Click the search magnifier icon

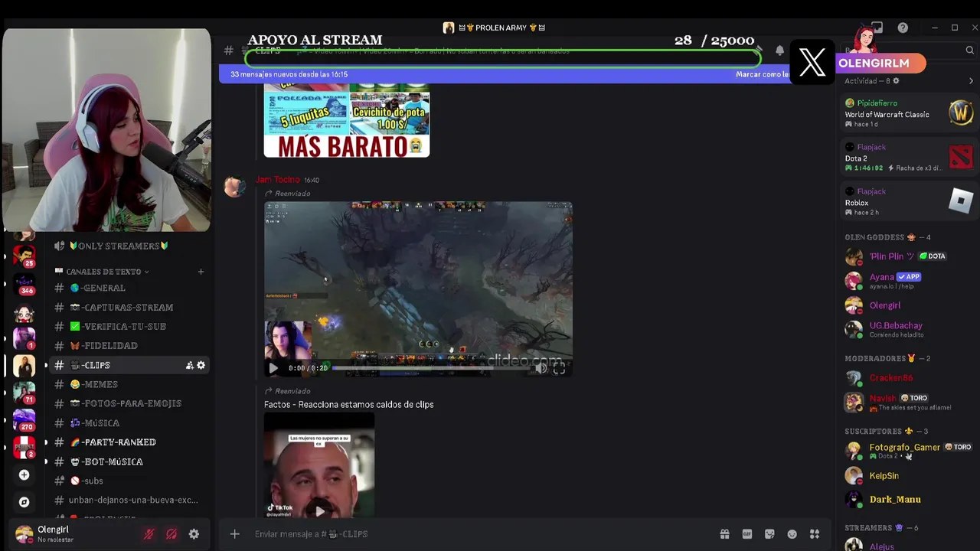[x=969, y=51]
